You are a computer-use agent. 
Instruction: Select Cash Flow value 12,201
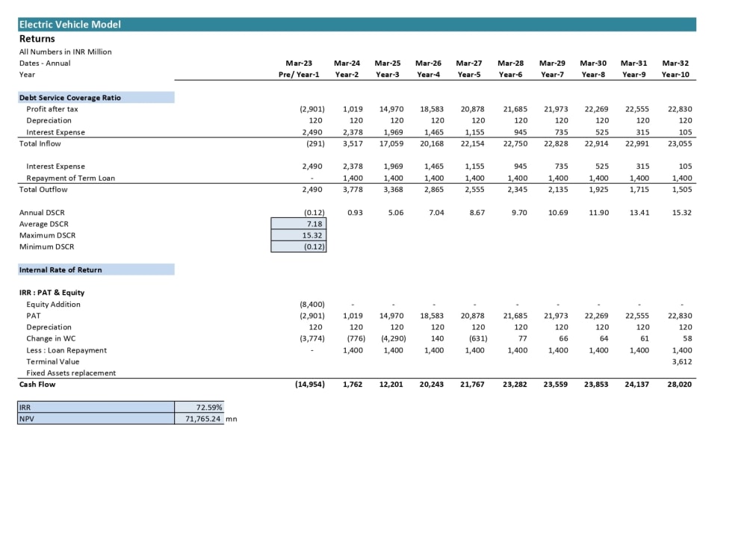[391, 385]
